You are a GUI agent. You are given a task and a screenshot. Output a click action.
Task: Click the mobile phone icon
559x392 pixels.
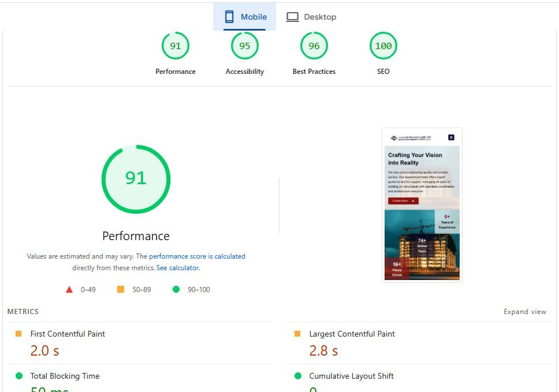pos(229,17)
